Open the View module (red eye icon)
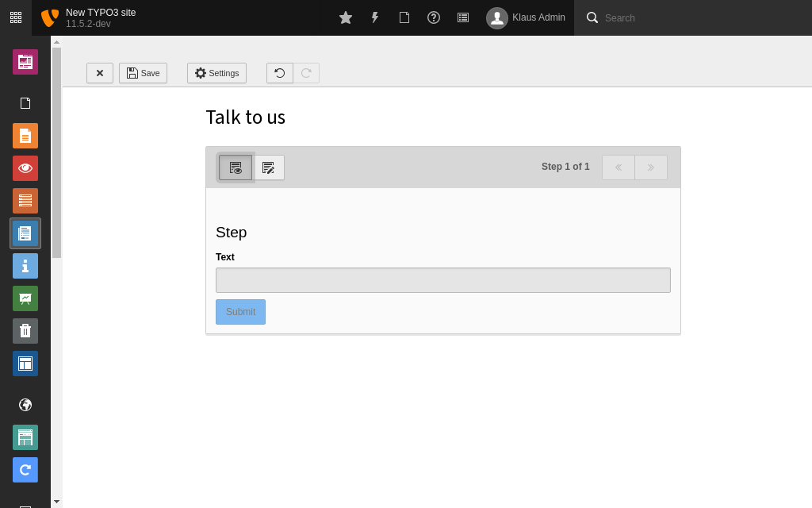 [x=25, y=168]
